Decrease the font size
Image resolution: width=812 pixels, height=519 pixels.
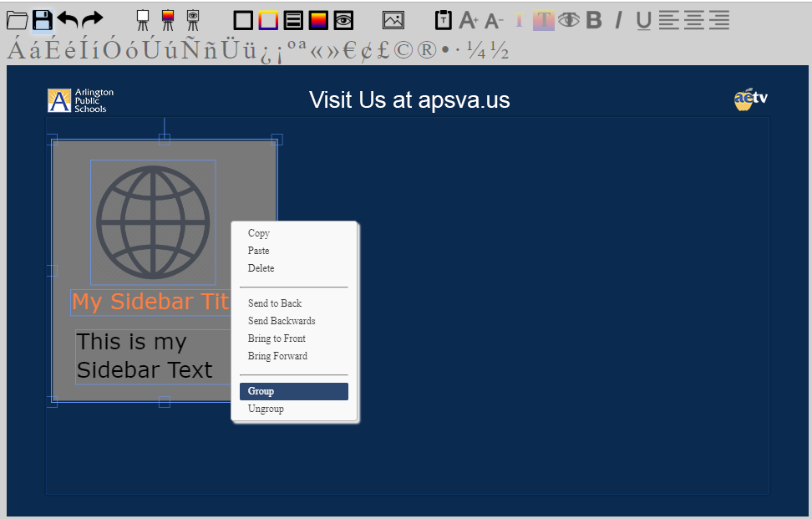pyautogui.click(x=495, y=20)
